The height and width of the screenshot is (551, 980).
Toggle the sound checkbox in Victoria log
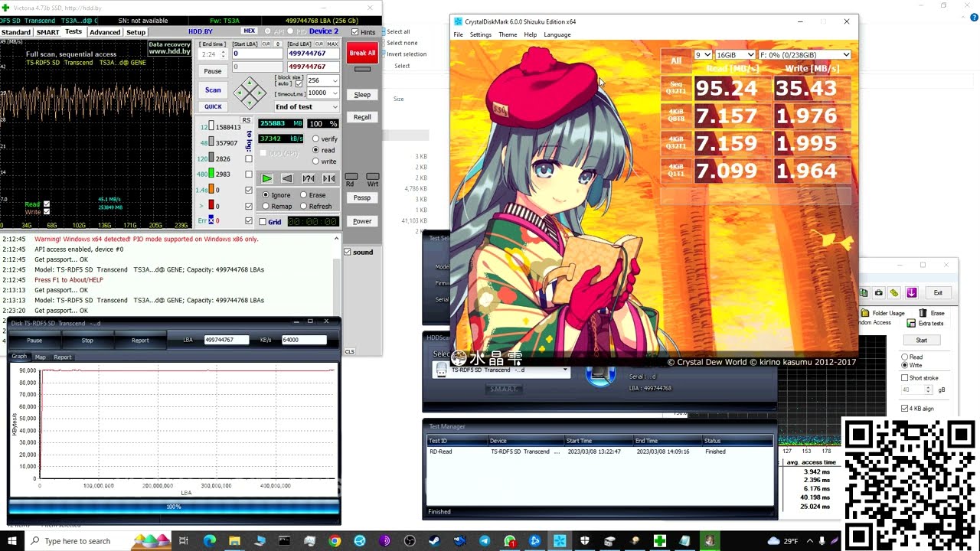pos(348,252)
